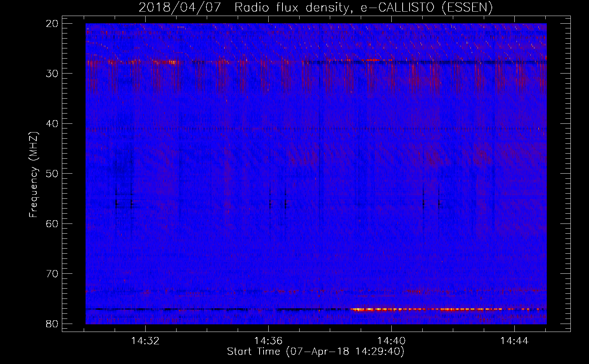Viewport: 589px width, 364px height.
Task: Click the '70' frequency tick label
Action: (x=52, y=274)
